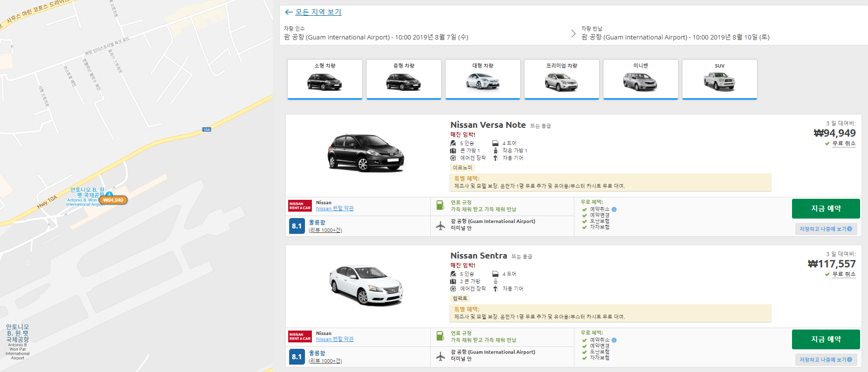The width and height of the screenshot is (868, 372).
Task: Click 저장하고 나중에 보기 for Versa Note
Action: click(x=826, y=229)
